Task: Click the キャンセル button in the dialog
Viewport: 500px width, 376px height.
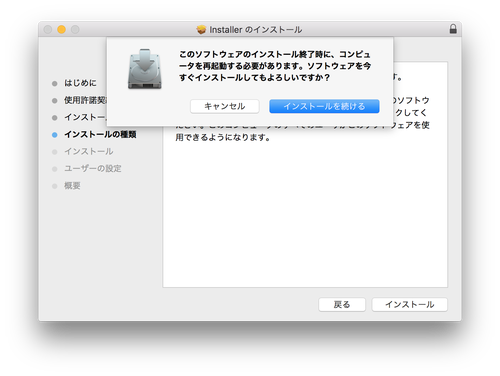Action: tap(225, 106)
